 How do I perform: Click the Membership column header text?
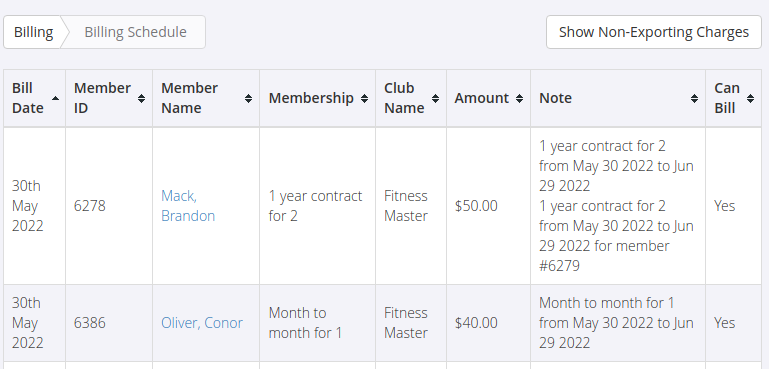[311, 98]
